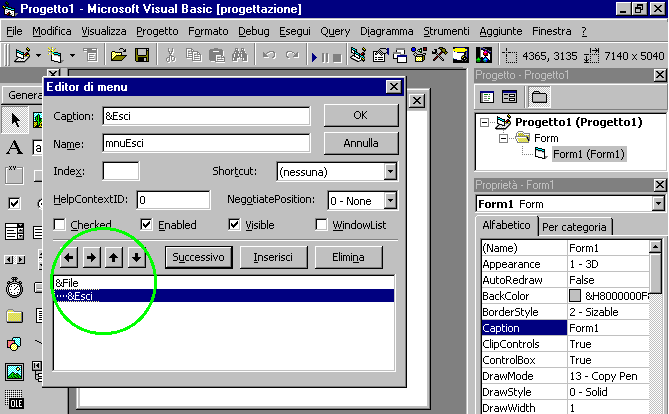
Task: Select the ComboBox control in the toolbox
Action: tap(14, 232)
